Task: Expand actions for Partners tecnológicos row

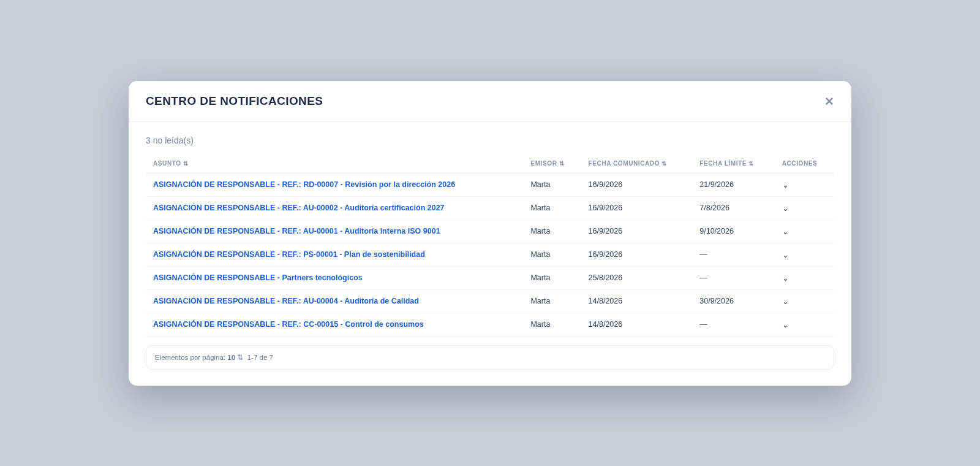Action: click(785, 278)
